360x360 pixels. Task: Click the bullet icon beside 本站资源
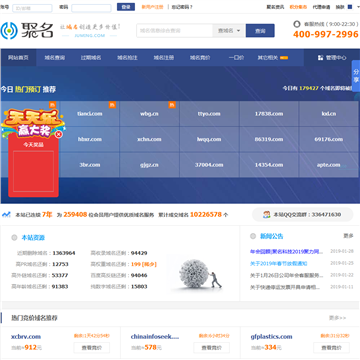click(14, 238)
